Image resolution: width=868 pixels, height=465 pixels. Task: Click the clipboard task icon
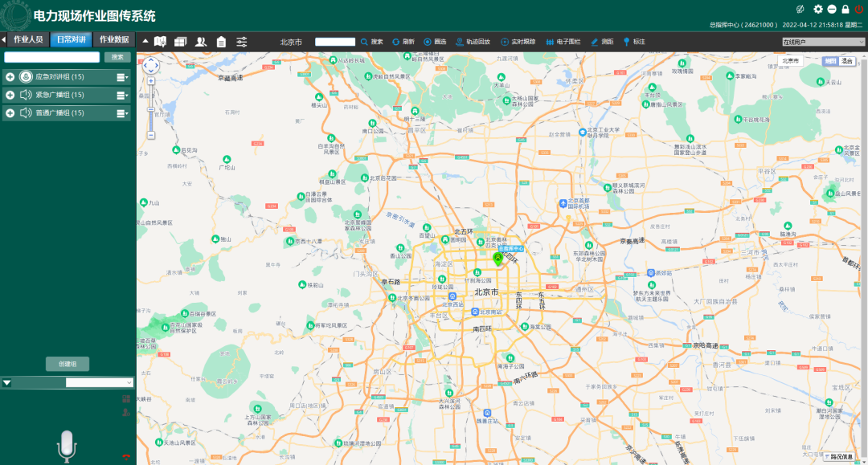tap(222, 42)
